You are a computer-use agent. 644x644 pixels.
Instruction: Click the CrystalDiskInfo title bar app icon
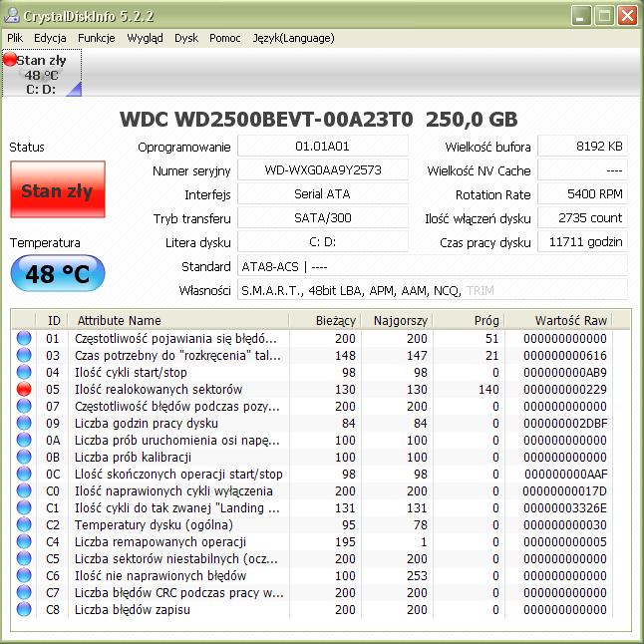coord(12,15)
